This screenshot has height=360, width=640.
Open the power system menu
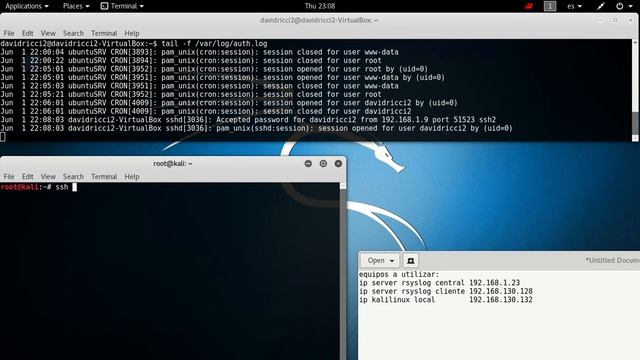624,6
